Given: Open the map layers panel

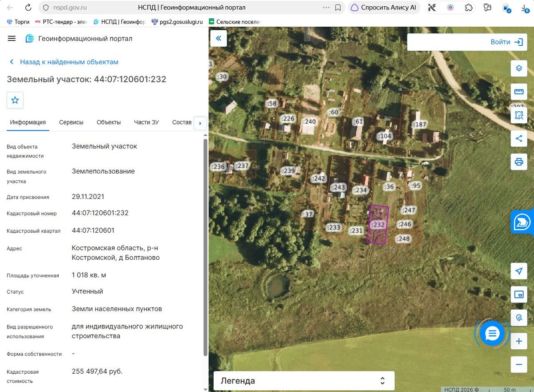Looking at the screenshot, I should (x=519, y=68).
